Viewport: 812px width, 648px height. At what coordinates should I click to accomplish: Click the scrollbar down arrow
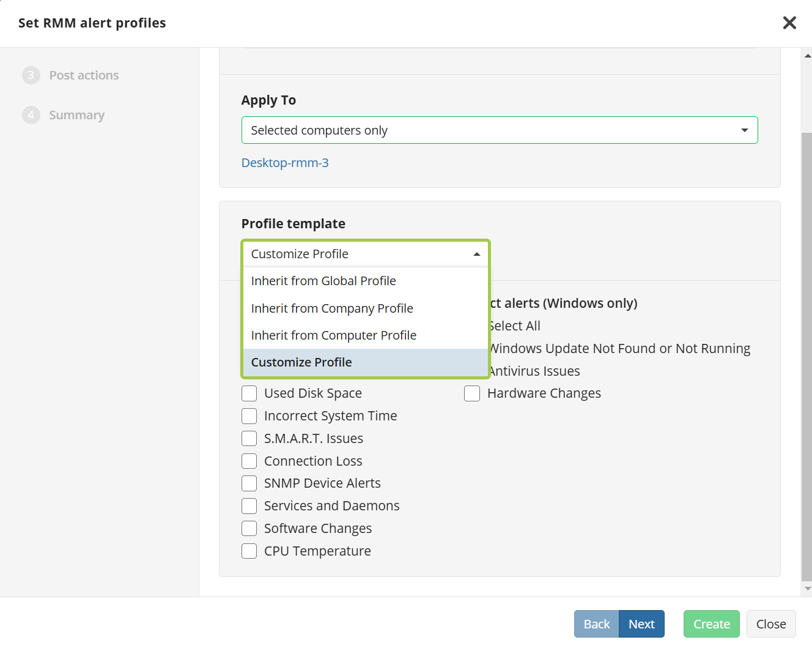click(807, 589)
